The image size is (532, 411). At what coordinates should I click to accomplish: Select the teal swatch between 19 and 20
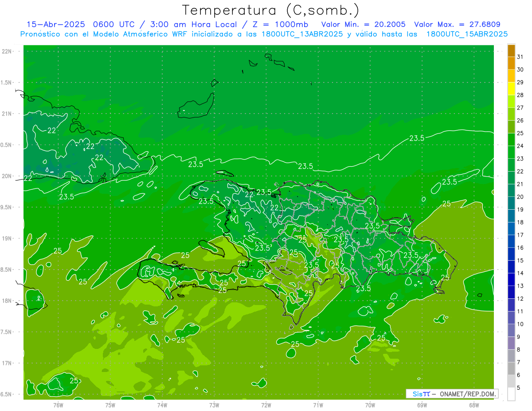(511, 204)
